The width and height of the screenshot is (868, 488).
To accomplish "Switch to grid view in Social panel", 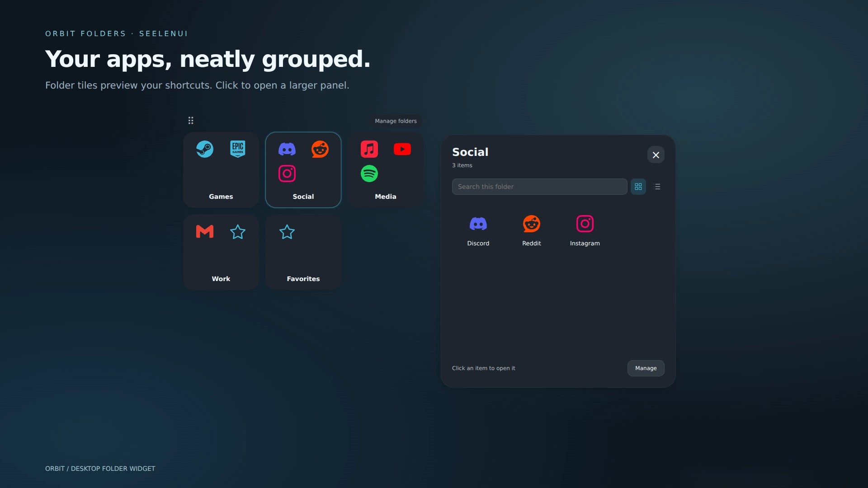I will (x=638, y=187).
